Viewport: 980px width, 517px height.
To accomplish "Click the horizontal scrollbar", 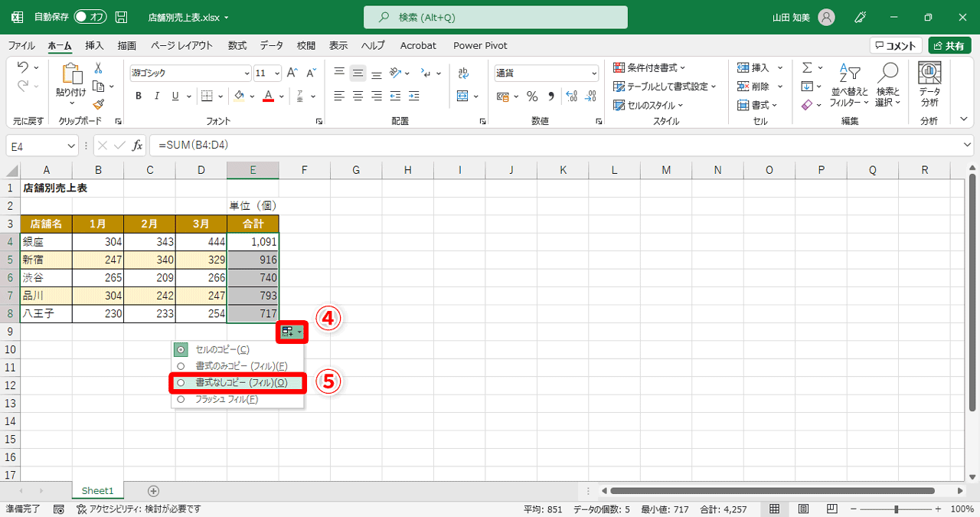I will [773, 491].
